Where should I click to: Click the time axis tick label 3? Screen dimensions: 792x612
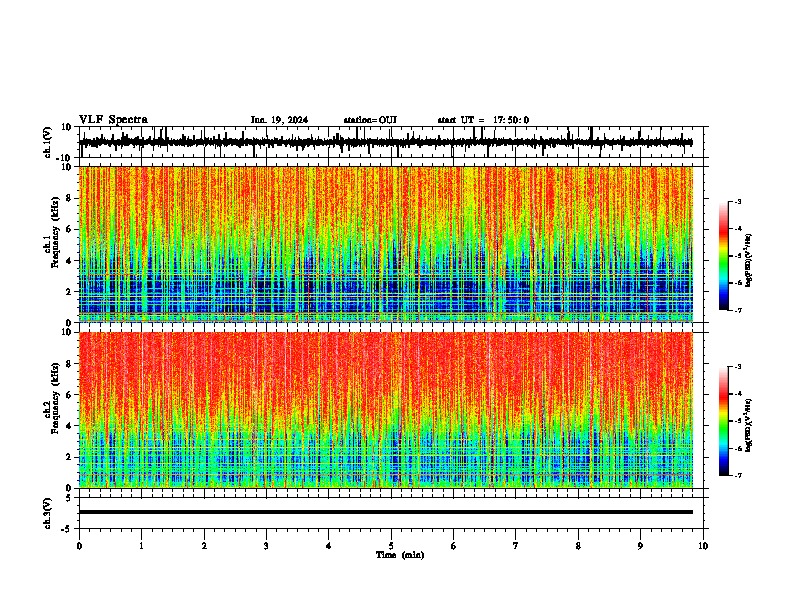(x=266, y=546)
